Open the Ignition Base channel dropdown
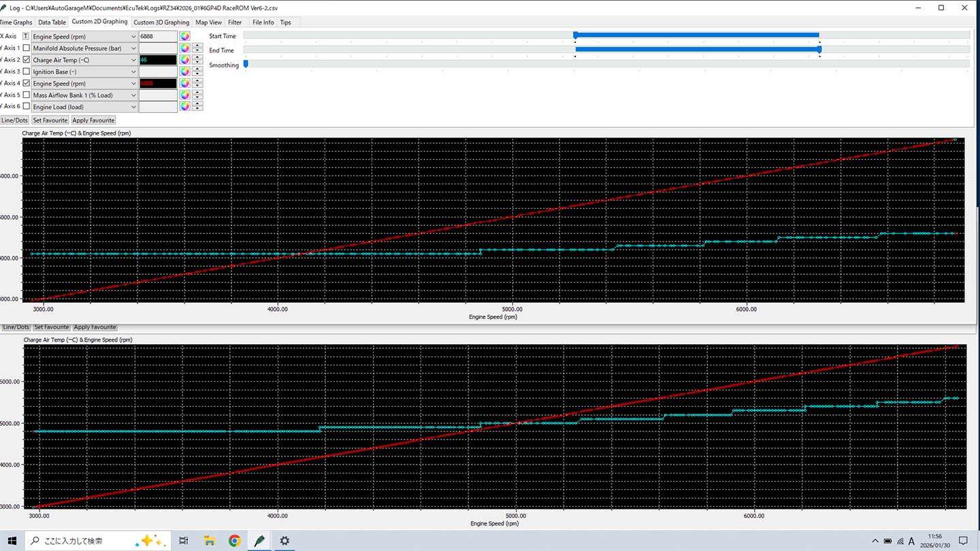Image resolution: width=980 pixels, height=551 pixels. 133,72
